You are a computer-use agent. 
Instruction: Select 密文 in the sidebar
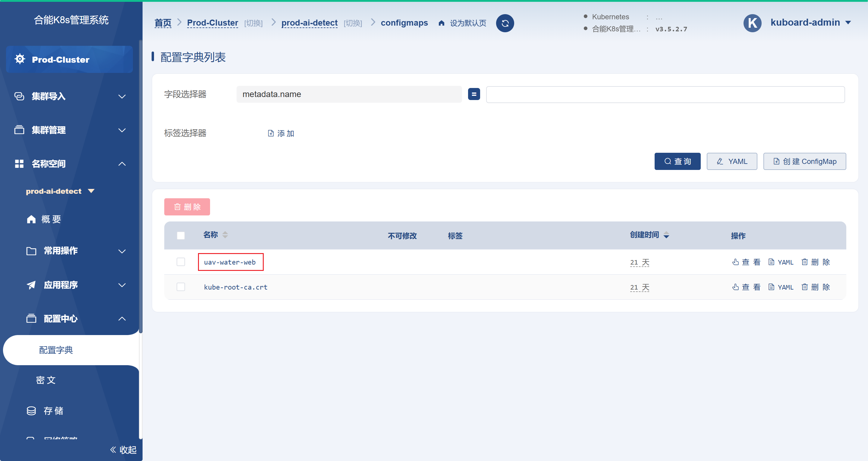46,380
